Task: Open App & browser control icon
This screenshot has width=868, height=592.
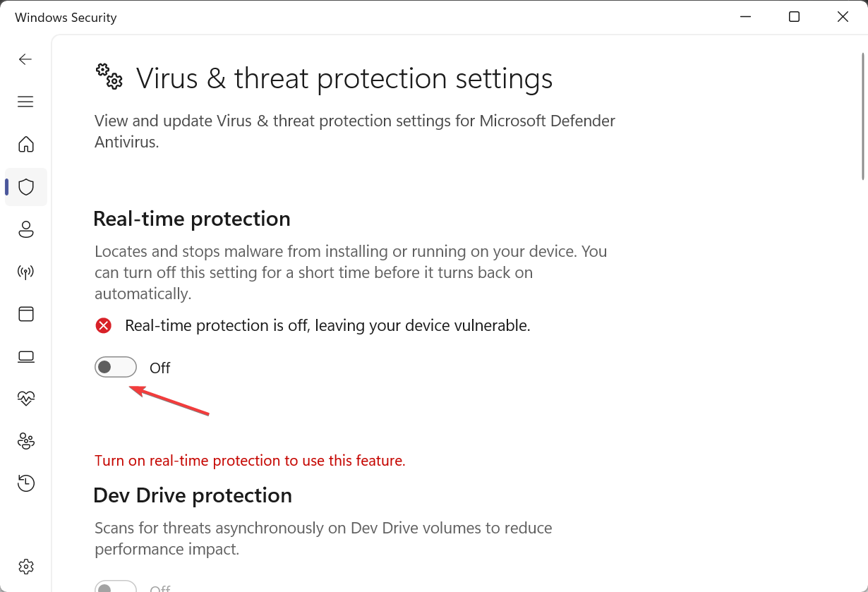Action: pyautogui.click(x=26, y=314)
